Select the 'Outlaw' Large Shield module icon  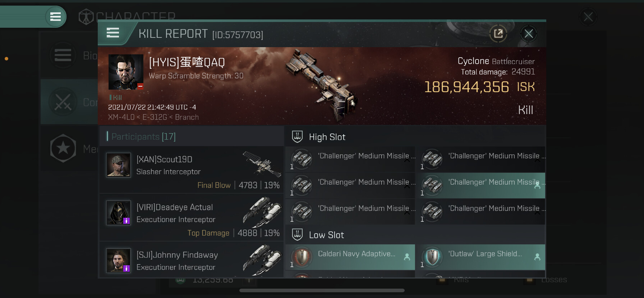(432, 257)
